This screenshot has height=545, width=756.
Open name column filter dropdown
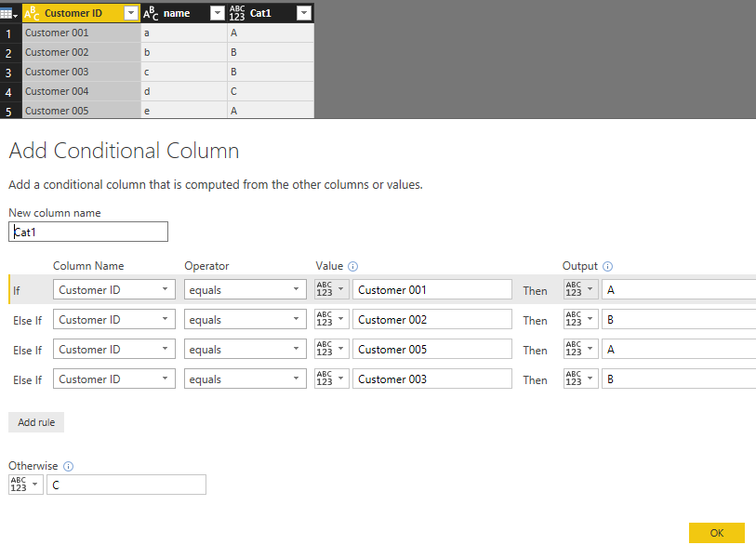[x=218, y=14]
